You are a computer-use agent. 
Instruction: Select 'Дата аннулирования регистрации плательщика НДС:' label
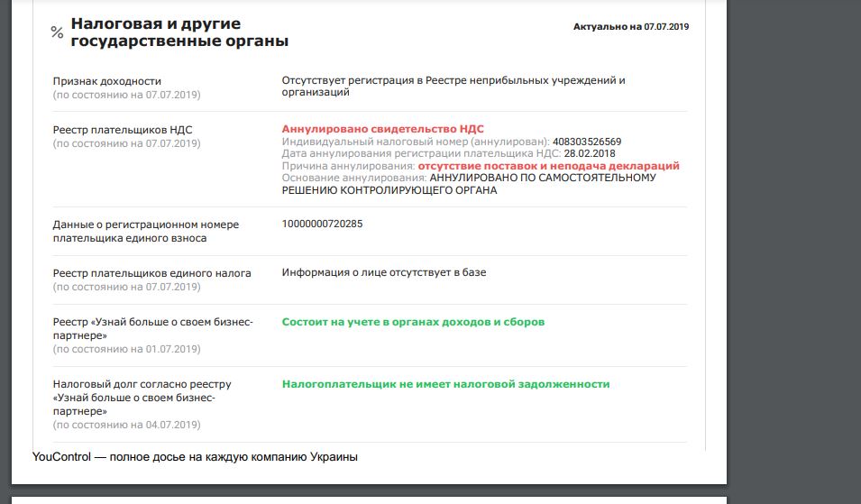[421, 154]
